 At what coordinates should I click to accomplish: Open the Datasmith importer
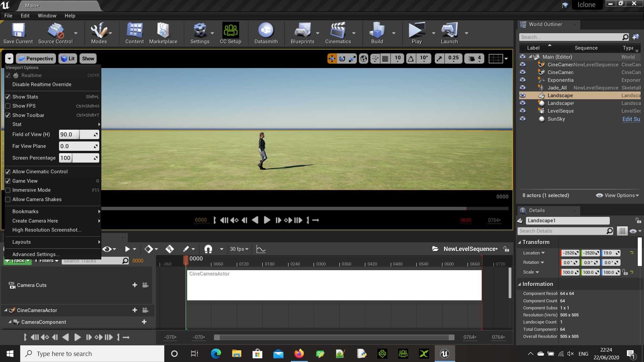coord(266,33)
